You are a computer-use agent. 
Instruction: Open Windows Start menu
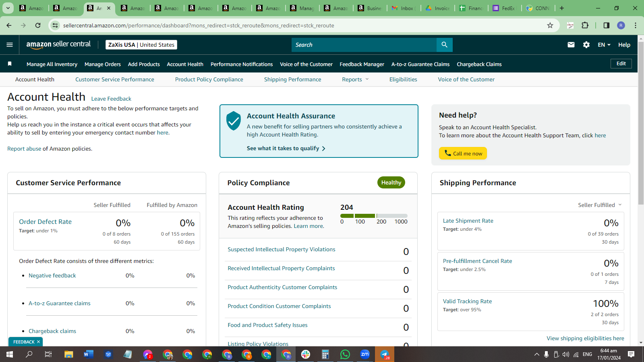pyautogui.click(x=10, y=354)
